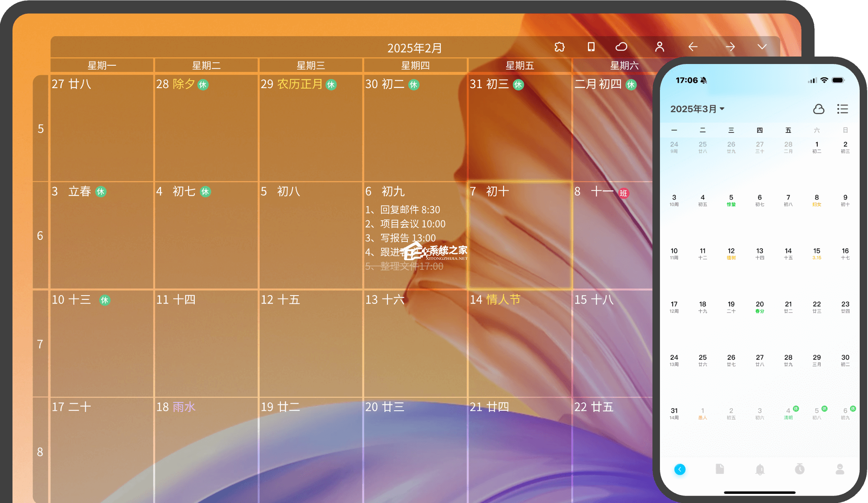Image resolution: width=868 pixels, height=503 pixels.
Task: Select the 二月 初四 Saturday cell
Action: click(614, 128)
